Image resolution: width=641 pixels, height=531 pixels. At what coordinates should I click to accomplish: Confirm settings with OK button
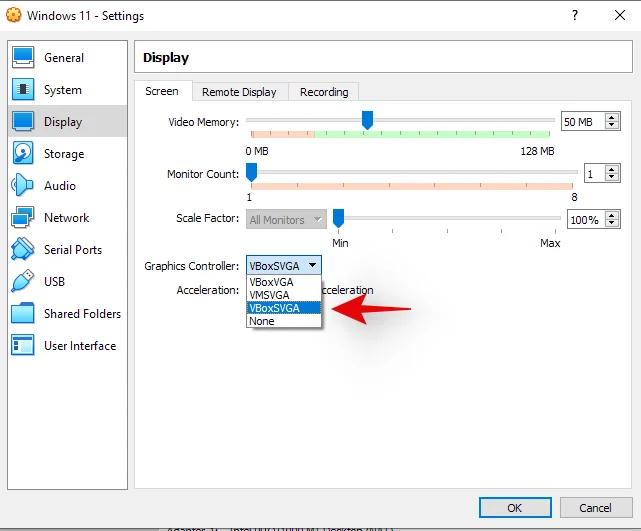515,507
